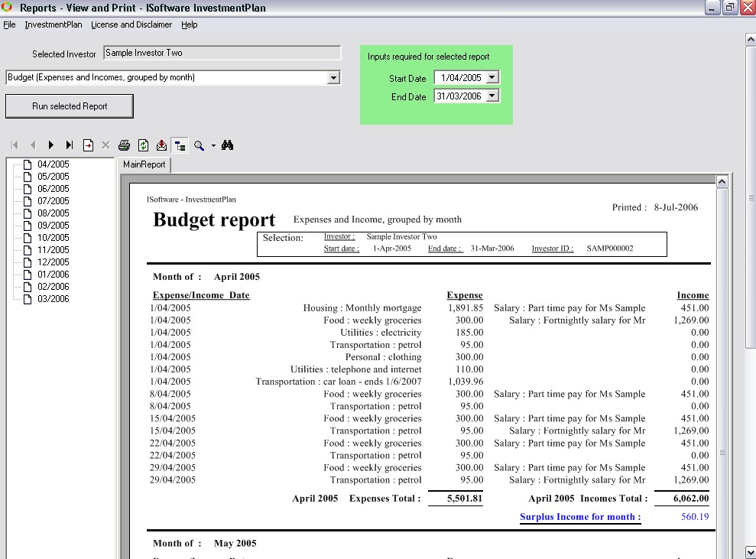
Task: Select 06/2005 in the group tree
Action: pos(53,189)
